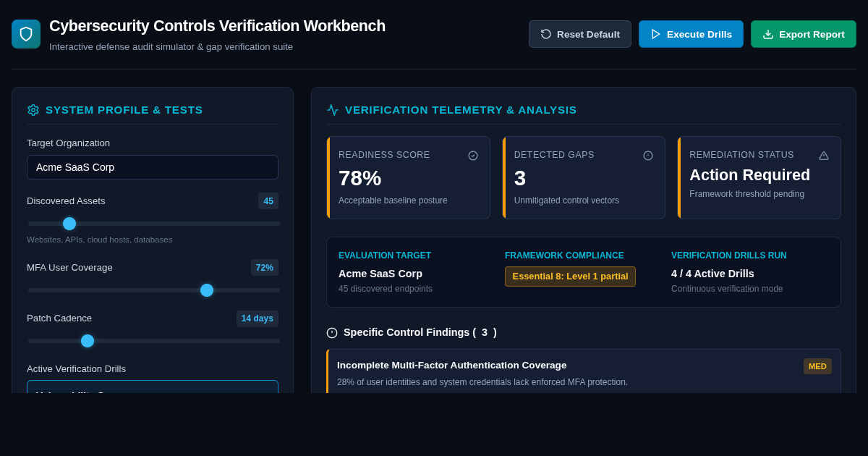Click the Patch Cadence slider handle
Viewport: 868px width, 456px height.
(x=88, y=341)
